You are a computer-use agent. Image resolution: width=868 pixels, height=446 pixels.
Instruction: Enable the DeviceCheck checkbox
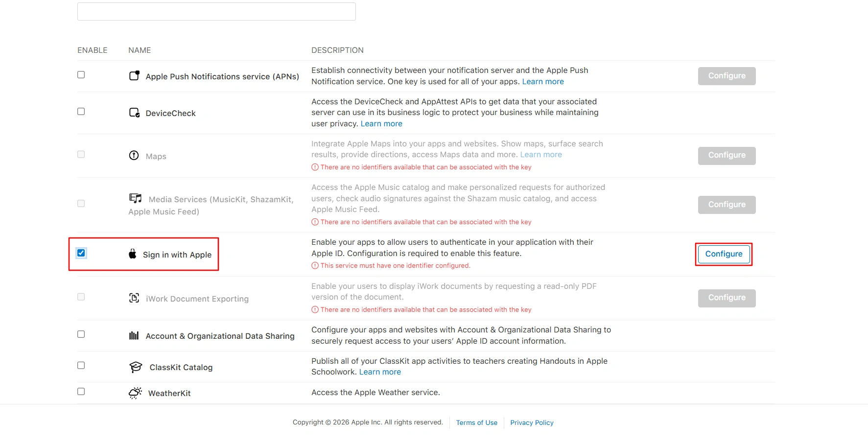tap(81, 112)
